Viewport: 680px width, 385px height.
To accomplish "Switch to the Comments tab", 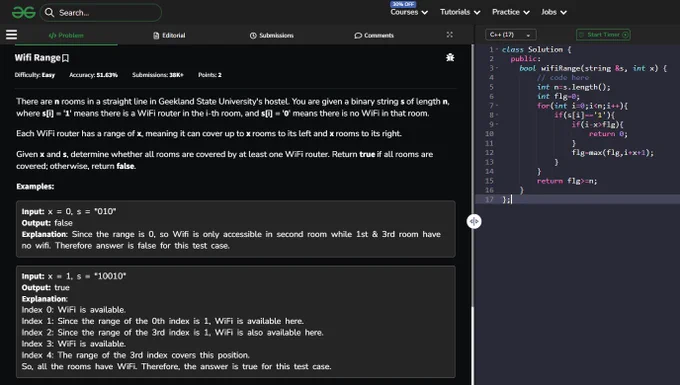I will pos(374,36).
